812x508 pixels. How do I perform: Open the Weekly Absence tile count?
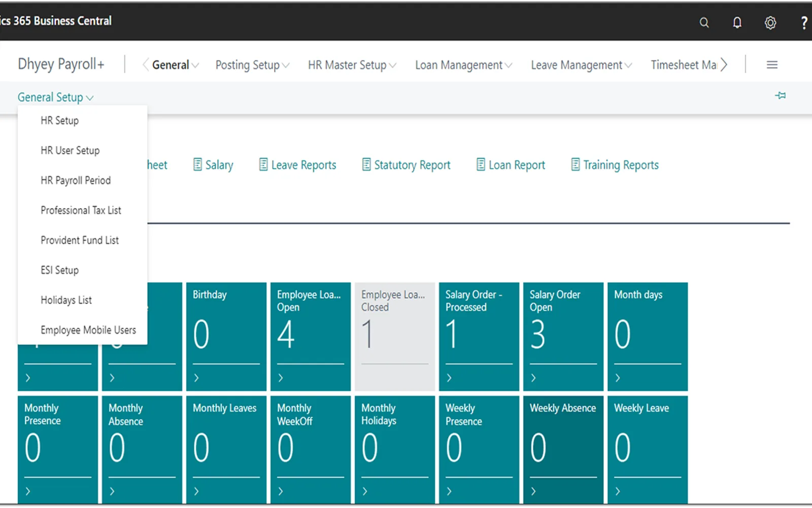coord(538,448)
